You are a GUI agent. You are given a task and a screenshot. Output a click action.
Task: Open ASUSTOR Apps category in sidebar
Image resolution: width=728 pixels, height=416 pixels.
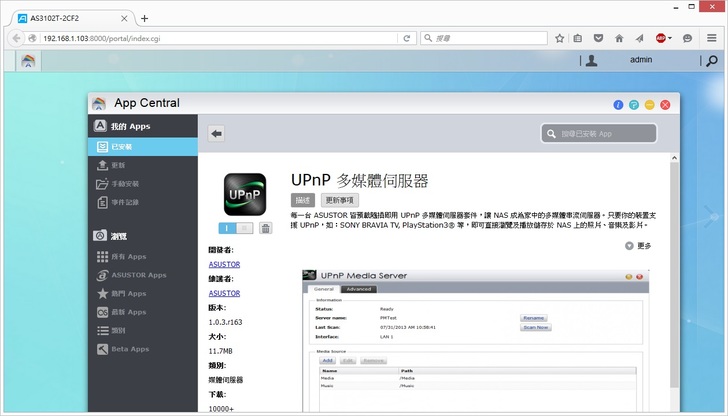pos(137,274)
